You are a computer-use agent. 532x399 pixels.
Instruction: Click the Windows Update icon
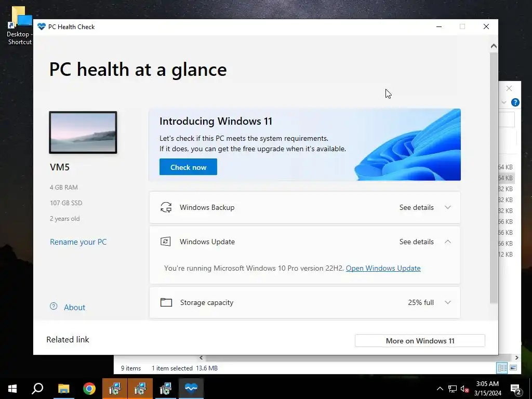click(x=166, y=242)
